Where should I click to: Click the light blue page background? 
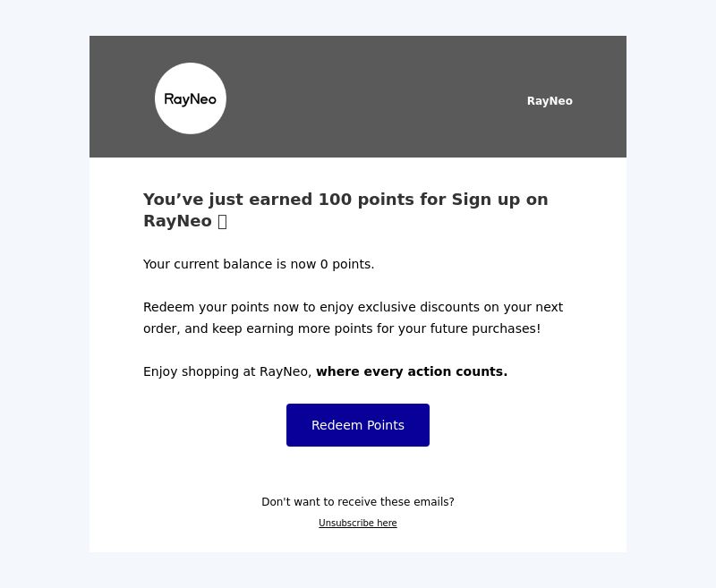pos(44,294)
